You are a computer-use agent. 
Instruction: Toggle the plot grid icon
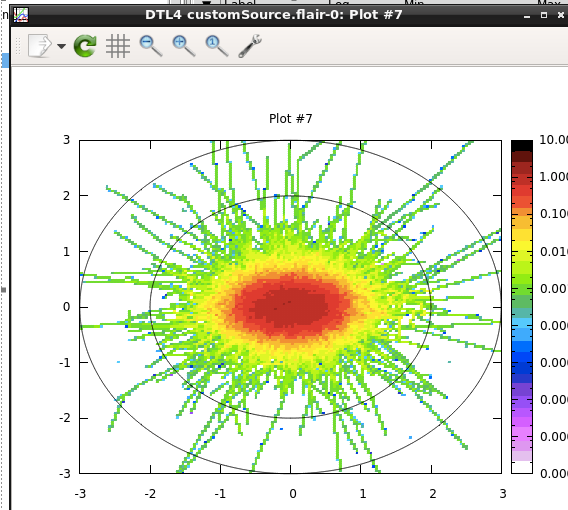click(118, 46)
